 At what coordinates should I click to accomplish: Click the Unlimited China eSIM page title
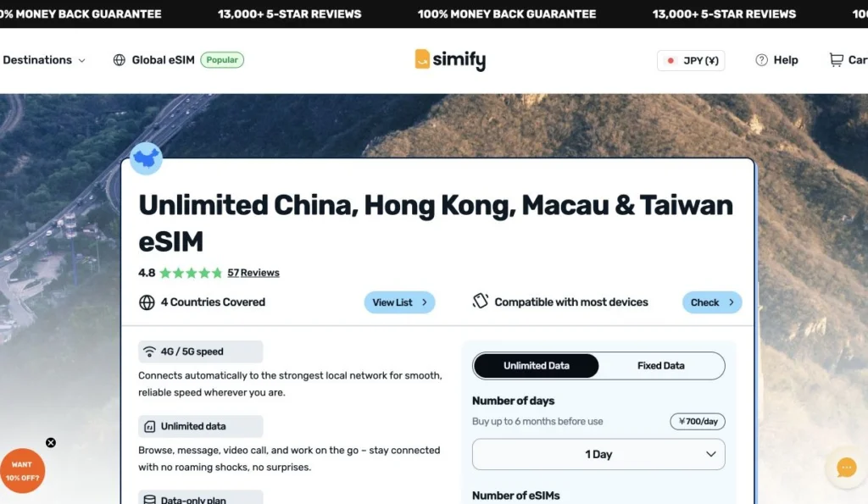436,223
